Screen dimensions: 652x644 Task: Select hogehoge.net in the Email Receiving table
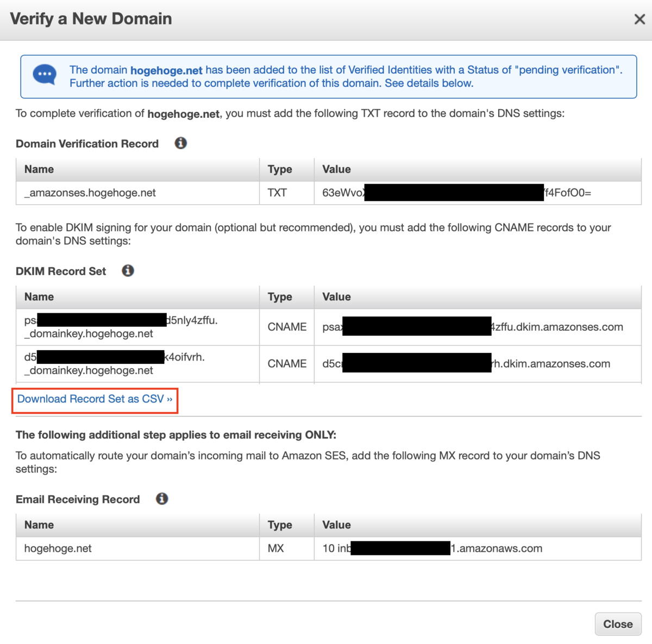pos(137,548)
